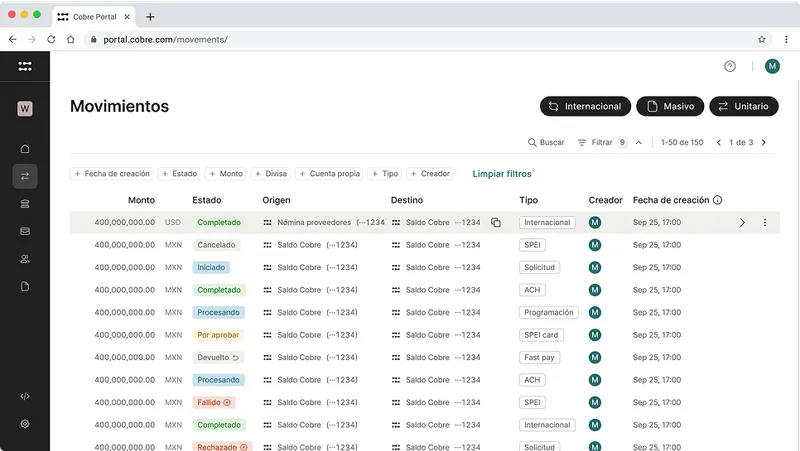This screenshot has height=451, width=800.
Task: Reload the browser page
Action: point(51,39)
